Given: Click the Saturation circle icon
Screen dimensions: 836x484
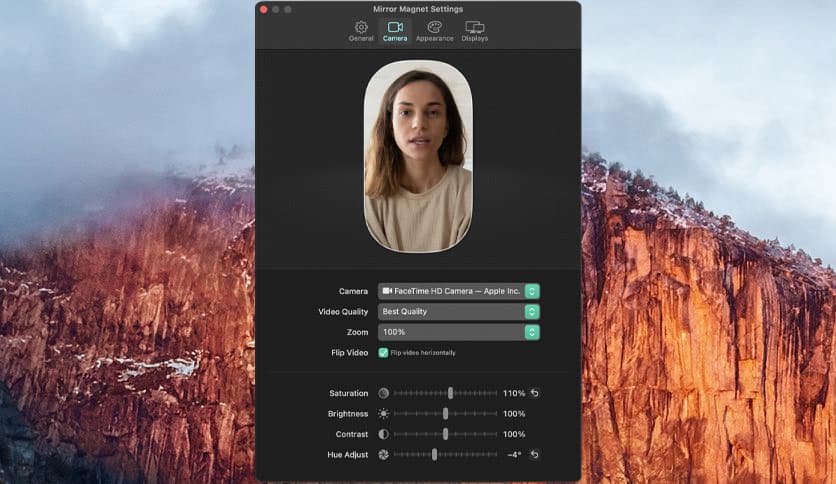Looking at the screenshot, I should (383, 393).
